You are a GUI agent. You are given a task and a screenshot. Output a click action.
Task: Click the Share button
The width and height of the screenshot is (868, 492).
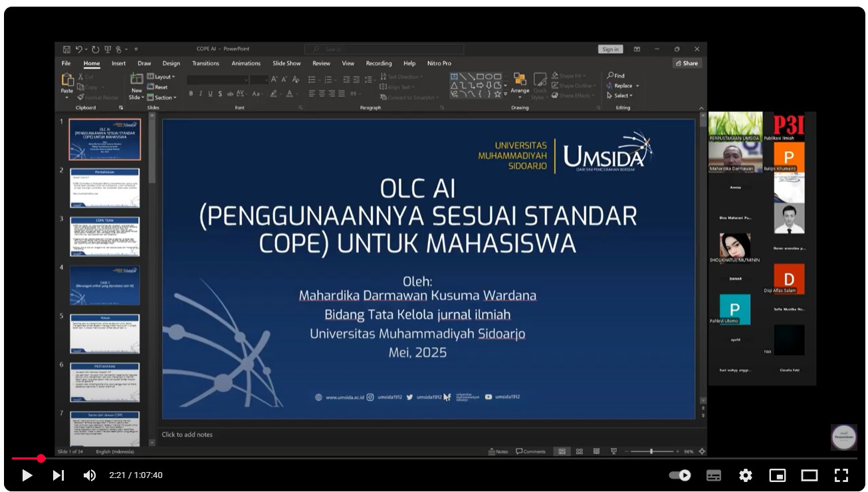pos(687,63)
